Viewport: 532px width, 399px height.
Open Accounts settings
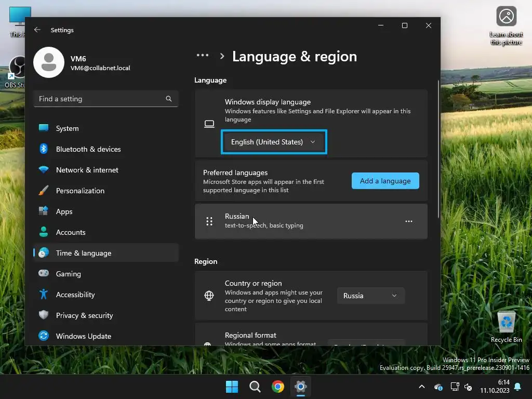point(106,232)
